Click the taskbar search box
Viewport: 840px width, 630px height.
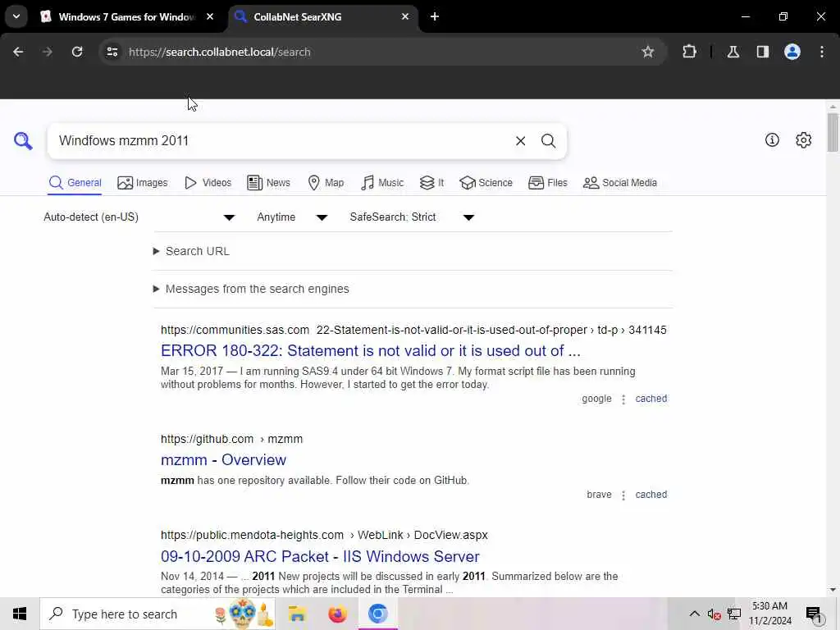[157, 614]
